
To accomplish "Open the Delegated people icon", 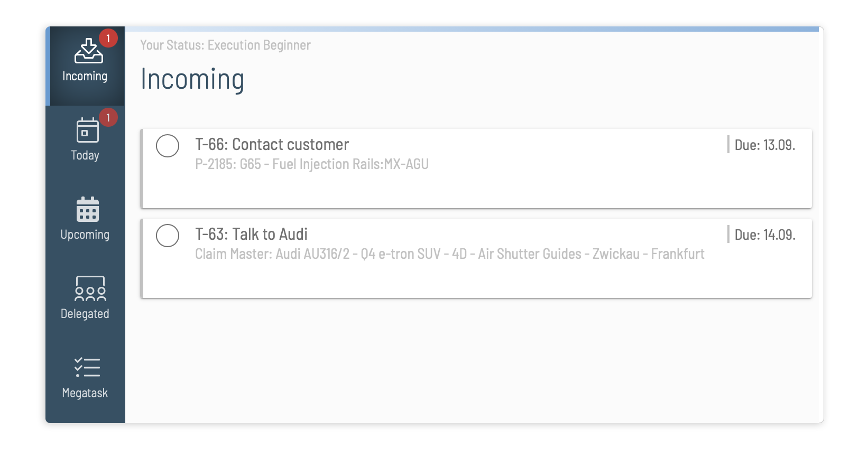I will pyautogui.click(x=90, y=288).
